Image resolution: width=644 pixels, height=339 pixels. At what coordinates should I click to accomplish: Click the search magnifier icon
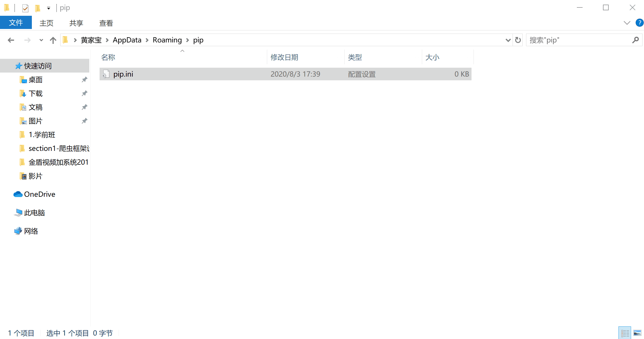[x=635, y=40]
